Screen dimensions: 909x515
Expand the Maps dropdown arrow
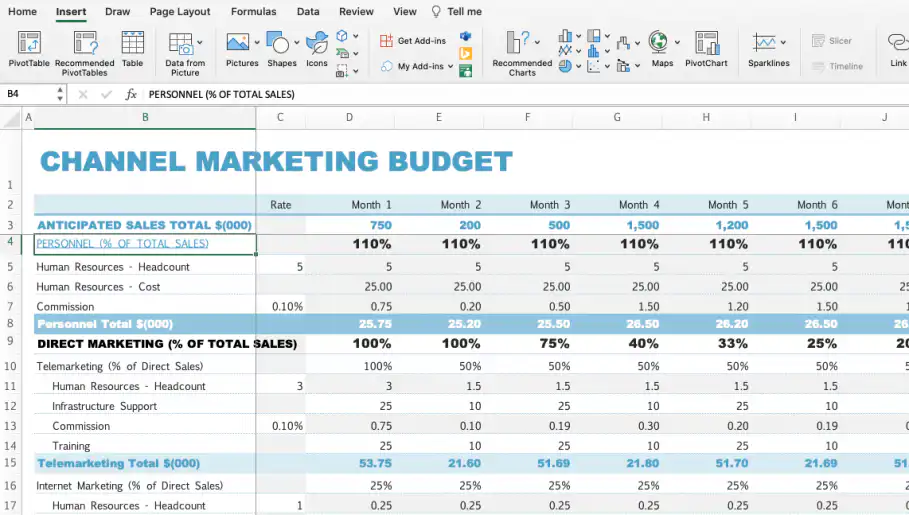(x=677, y=42)
